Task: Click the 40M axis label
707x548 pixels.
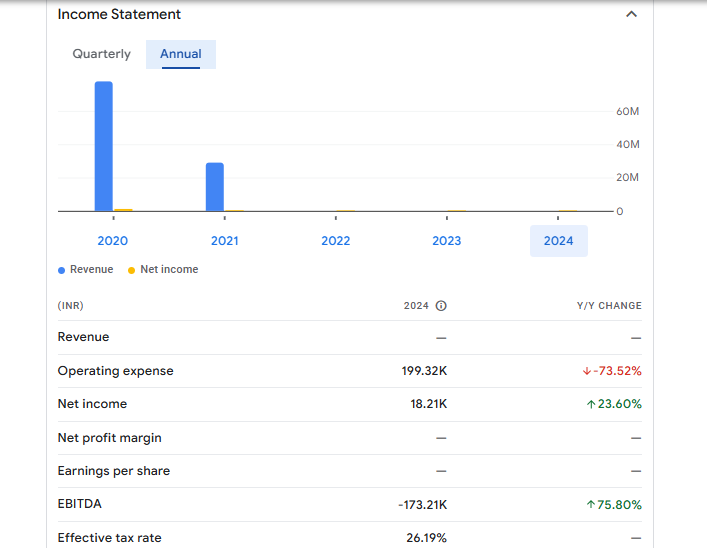Action: (x=628, y=144)
